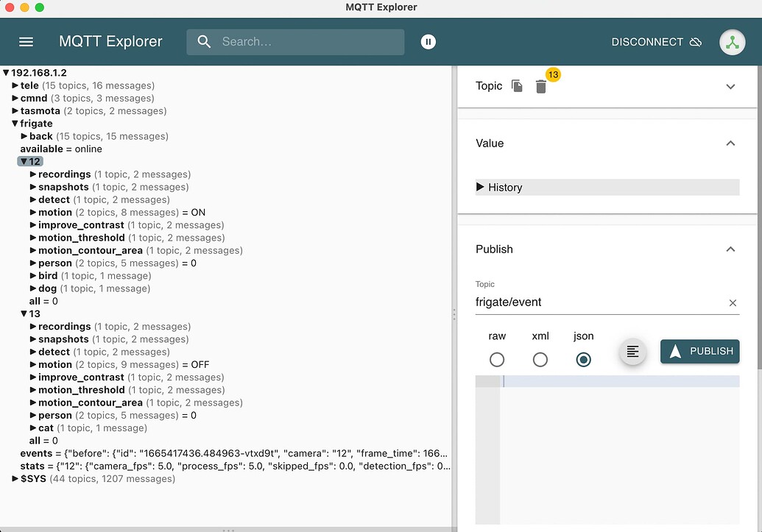
Task: Pause incoming message updates
Action: tap(428, 42)
